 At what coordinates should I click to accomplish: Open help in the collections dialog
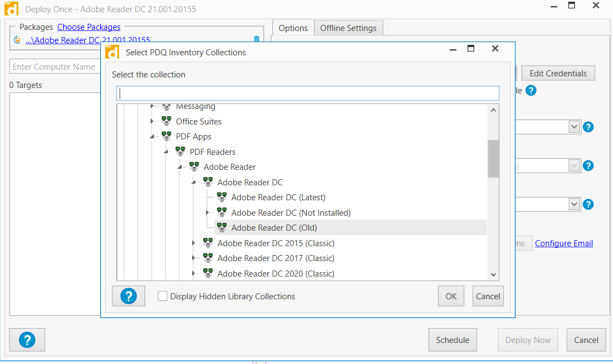[128, 296]
